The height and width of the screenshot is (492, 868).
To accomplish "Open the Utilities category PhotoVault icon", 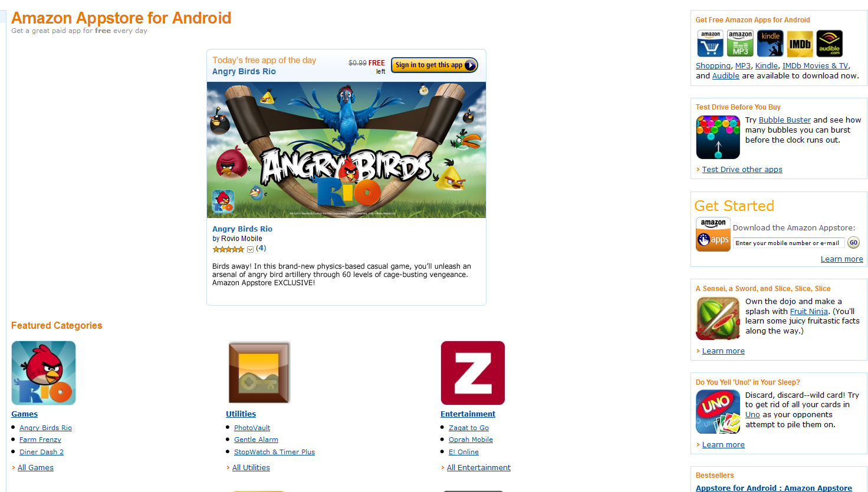I will tap(259, 373).
